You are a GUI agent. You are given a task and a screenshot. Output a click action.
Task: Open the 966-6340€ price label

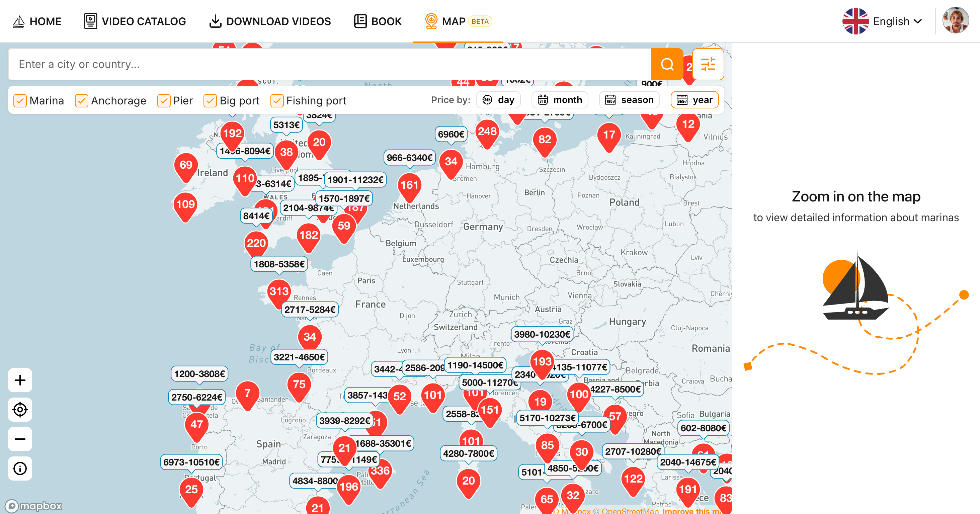click(410, 158)
